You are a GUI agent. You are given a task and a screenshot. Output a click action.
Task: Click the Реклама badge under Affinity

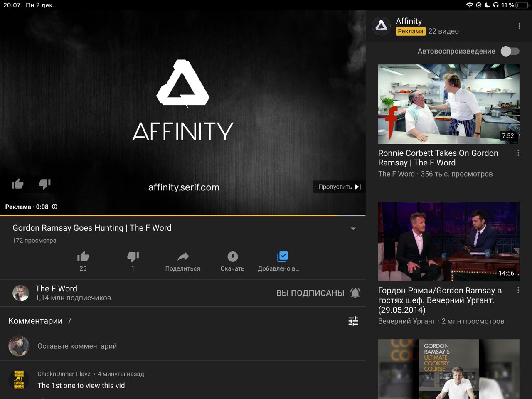[x=410, y=31]
